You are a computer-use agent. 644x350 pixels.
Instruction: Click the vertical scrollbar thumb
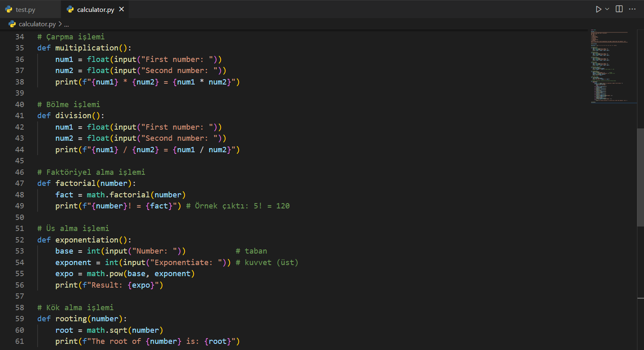(640, 177)
